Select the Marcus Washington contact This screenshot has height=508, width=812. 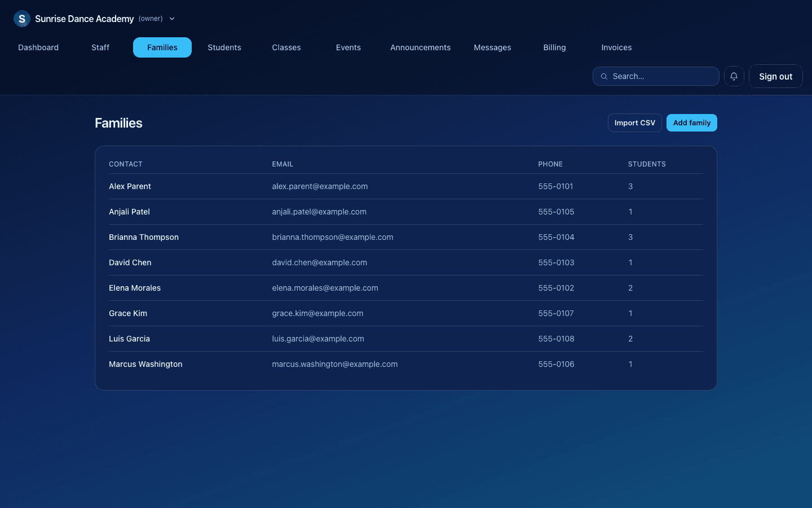pos(145,364)
